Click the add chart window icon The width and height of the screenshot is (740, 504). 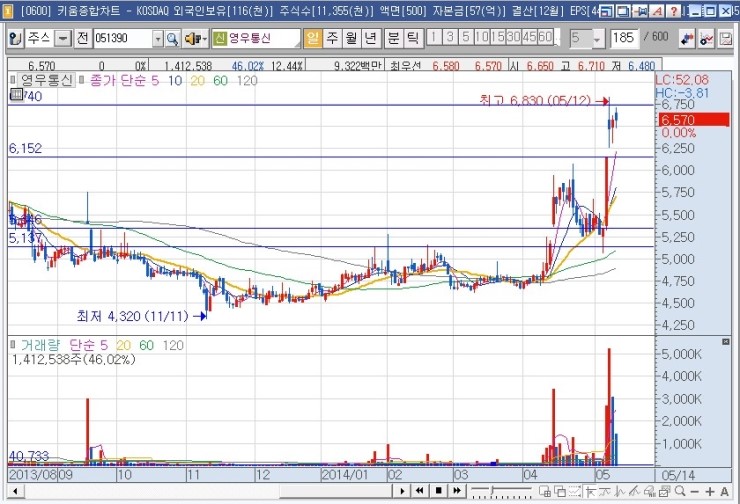545,491
